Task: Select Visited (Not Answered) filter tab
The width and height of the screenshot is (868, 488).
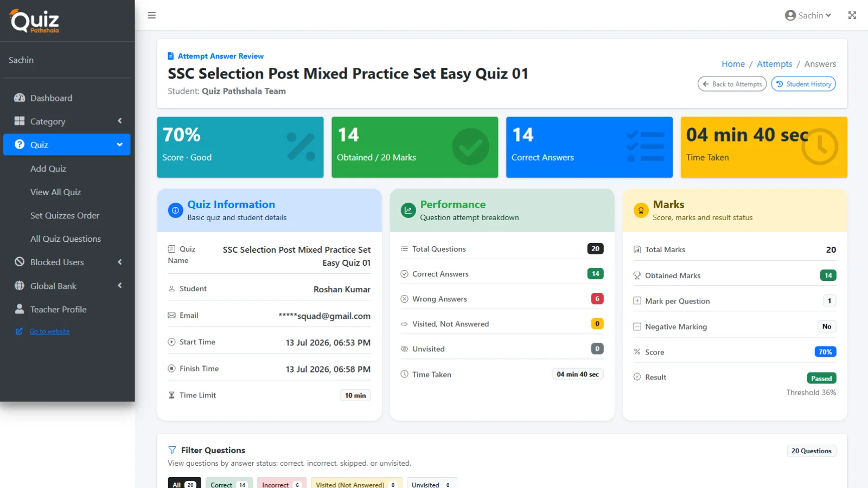Action: point(356,485)
